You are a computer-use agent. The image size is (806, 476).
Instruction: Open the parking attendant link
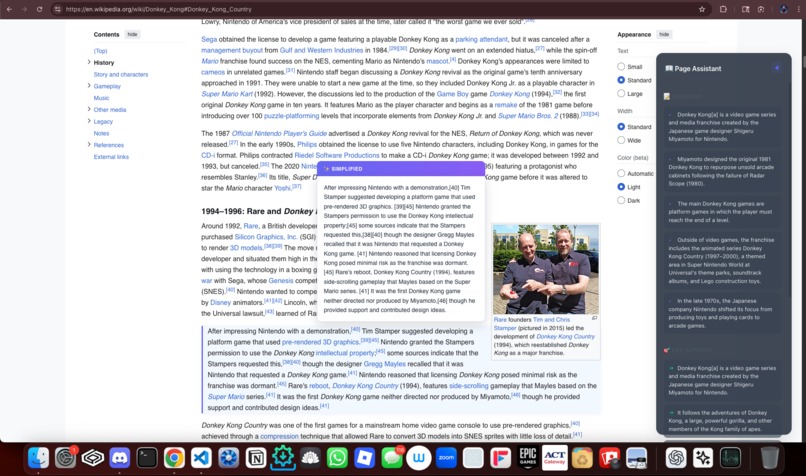click(x=481, y=39)
